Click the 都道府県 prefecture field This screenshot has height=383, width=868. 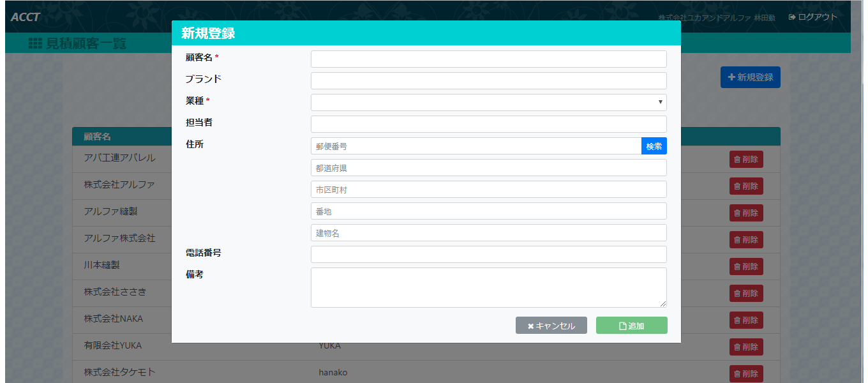488,168
